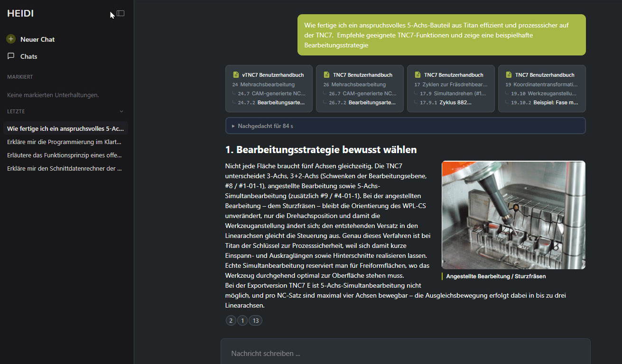The width and height of the screenshot is (622, 364).
Task: Click document icon on the 19 Koordinatentransformati card
Action: pos(509,75)
